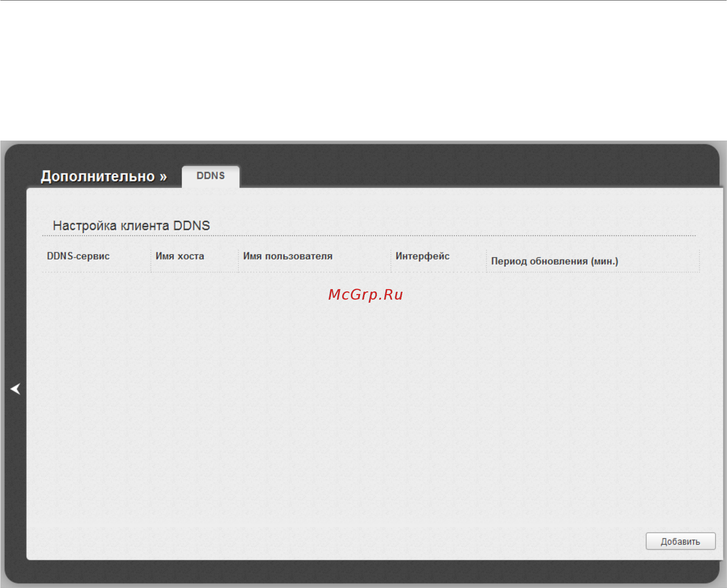Open the DDNS tab
727x588 pixels.
click(211, 176)
